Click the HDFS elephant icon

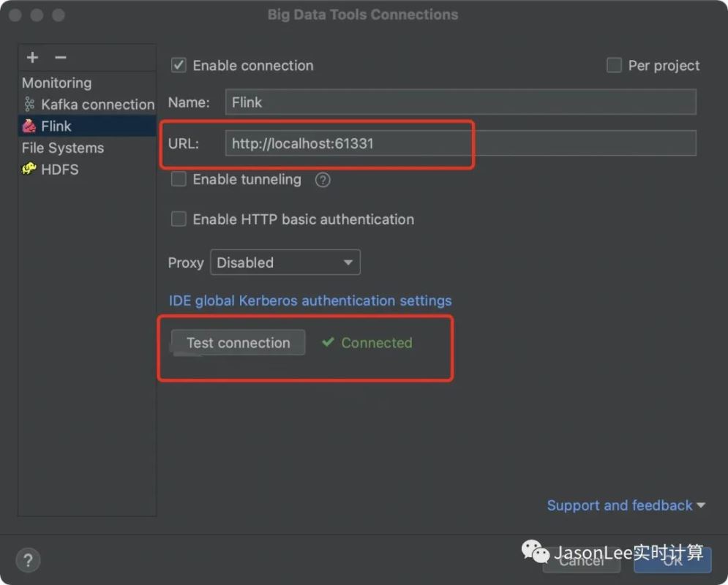pyautogui.click(x=29, y=168)
